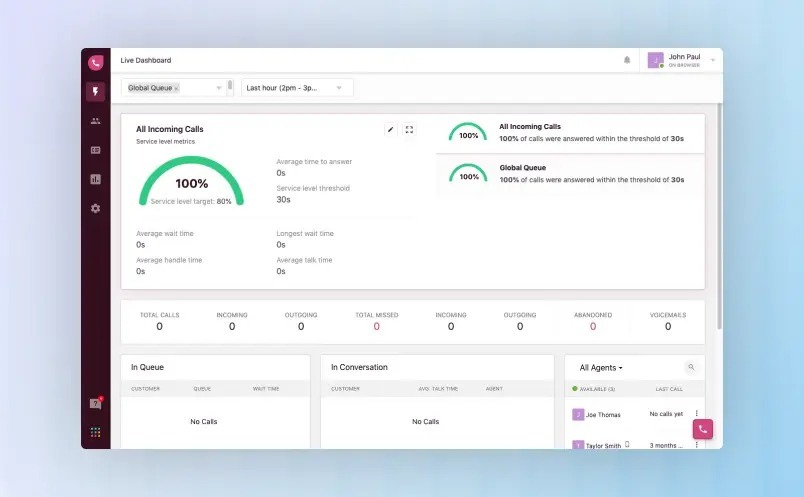Open the All Agents filter dropdown

click(x=600, y=368)
